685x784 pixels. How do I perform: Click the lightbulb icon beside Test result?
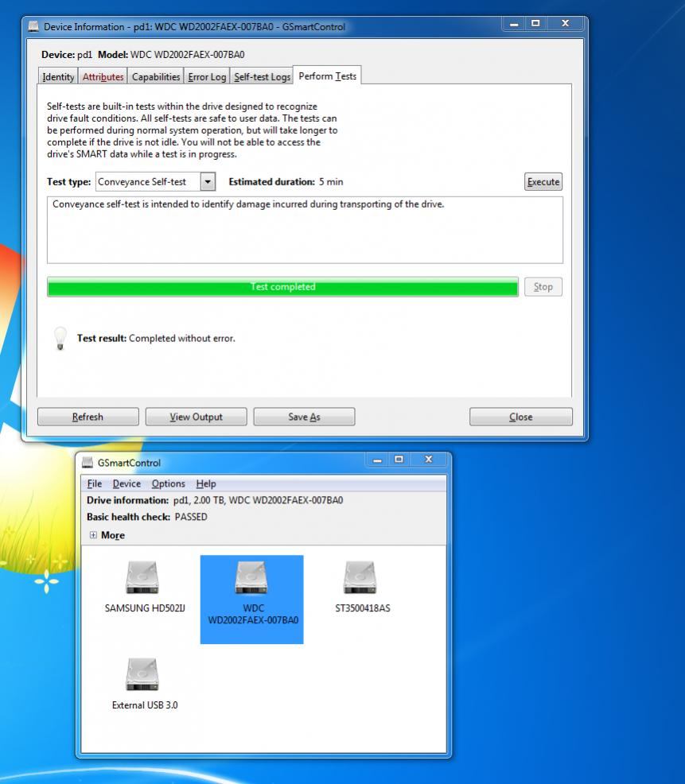pos(60,339)
